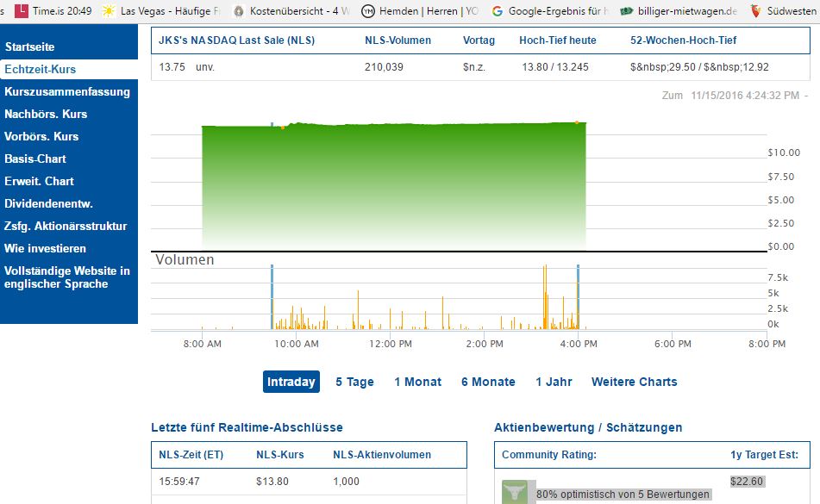Open Erweit. Chart in the sidebar
Image resolution: width=820 pixels, height=504 pixels.
click(x=39, y=181)
